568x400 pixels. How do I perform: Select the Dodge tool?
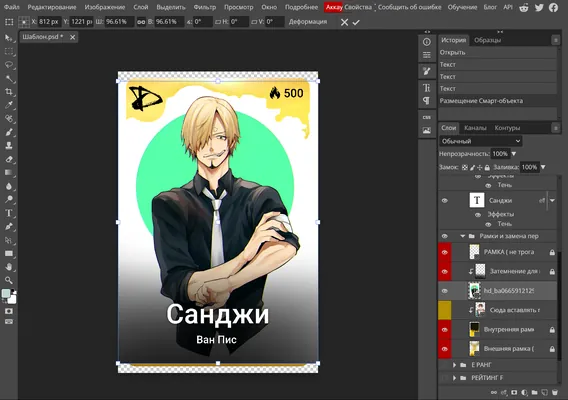click(9, 199)
